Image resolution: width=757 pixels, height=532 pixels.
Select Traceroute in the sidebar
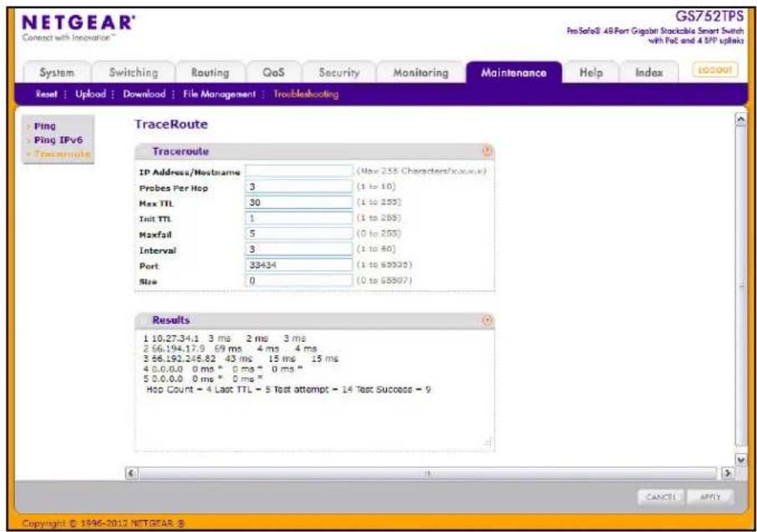tap(62, 154)
